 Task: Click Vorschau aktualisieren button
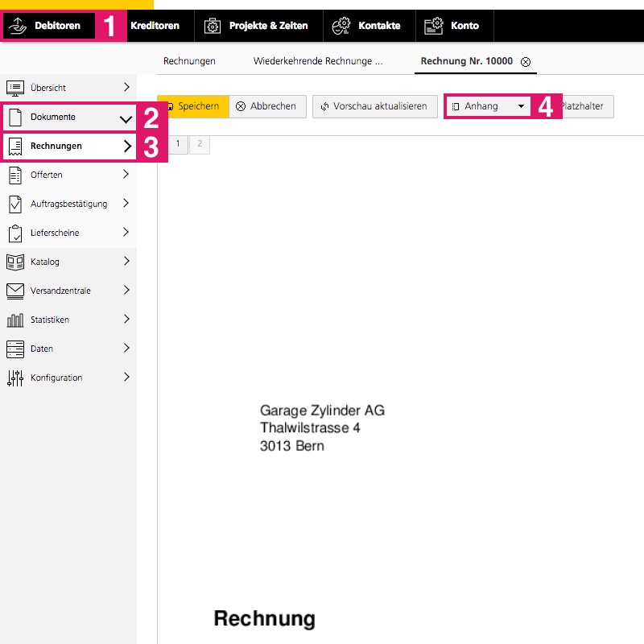(x=375, y=106)
